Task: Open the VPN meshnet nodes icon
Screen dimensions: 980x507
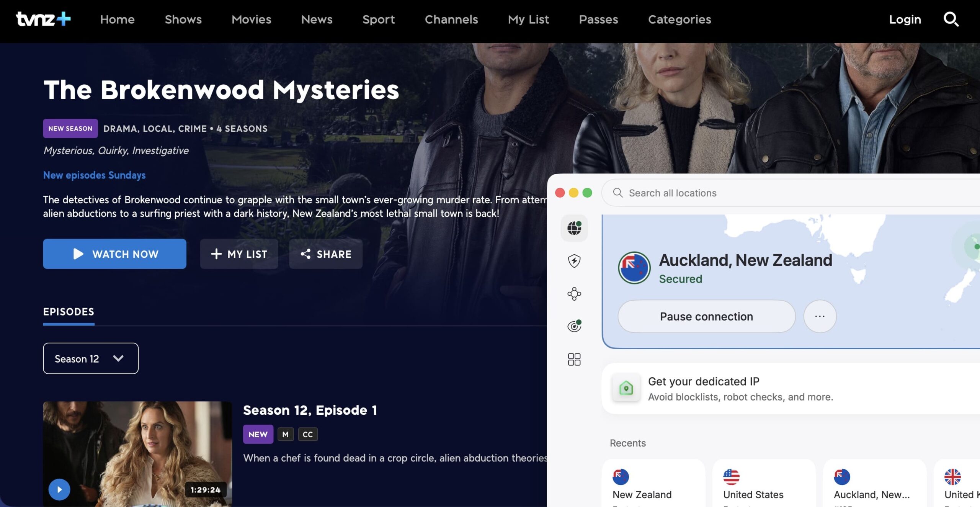Action: tap(574, 294)
